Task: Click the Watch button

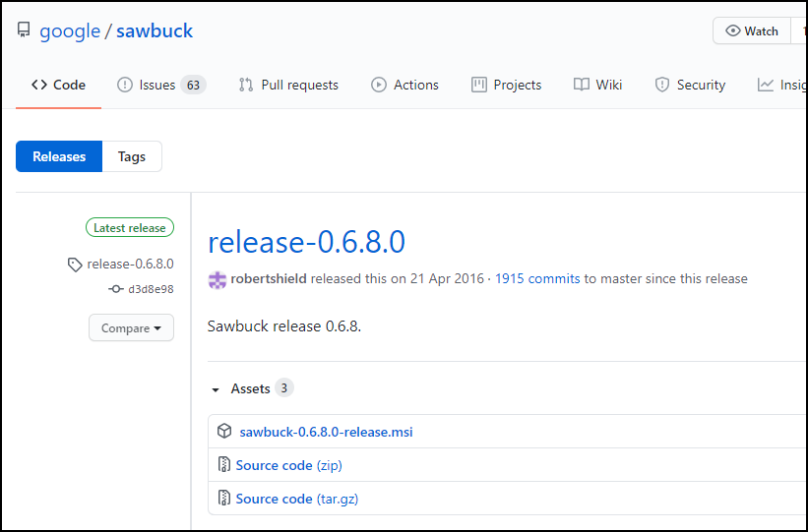Action: [x=752, y=30]
